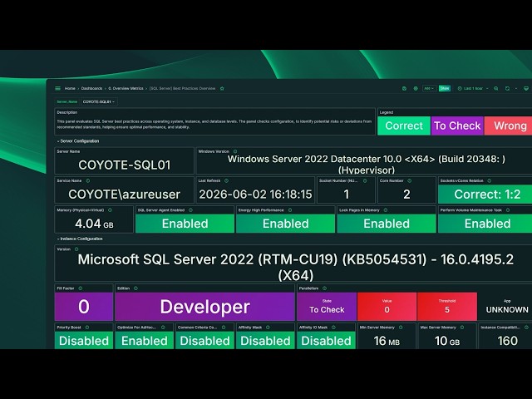
Task: Go to Dashboards breadcrumb
Action: click(91, 89)
